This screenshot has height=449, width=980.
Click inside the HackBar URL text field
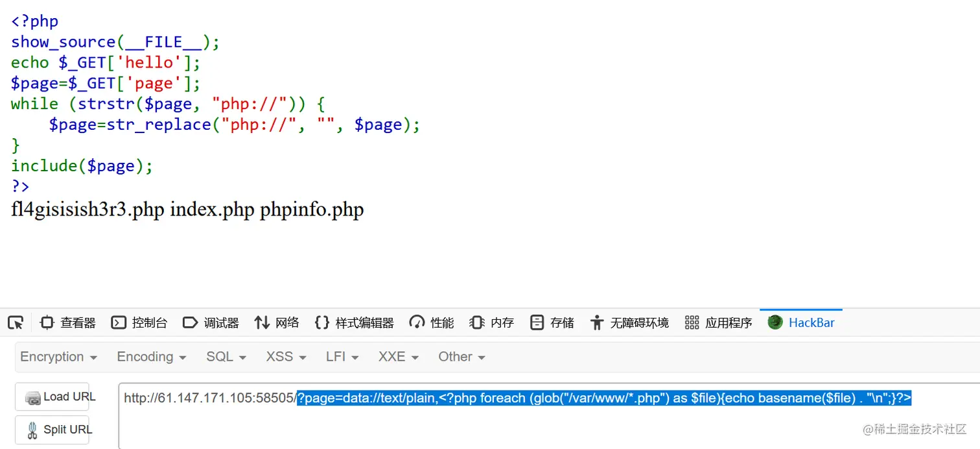[x=550, y=416]
